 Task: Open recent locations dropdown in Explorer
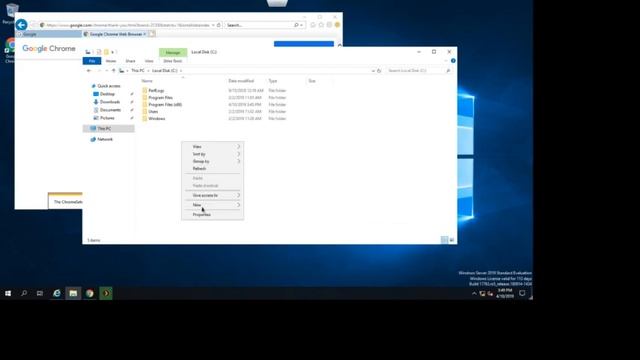click(107, 71)
